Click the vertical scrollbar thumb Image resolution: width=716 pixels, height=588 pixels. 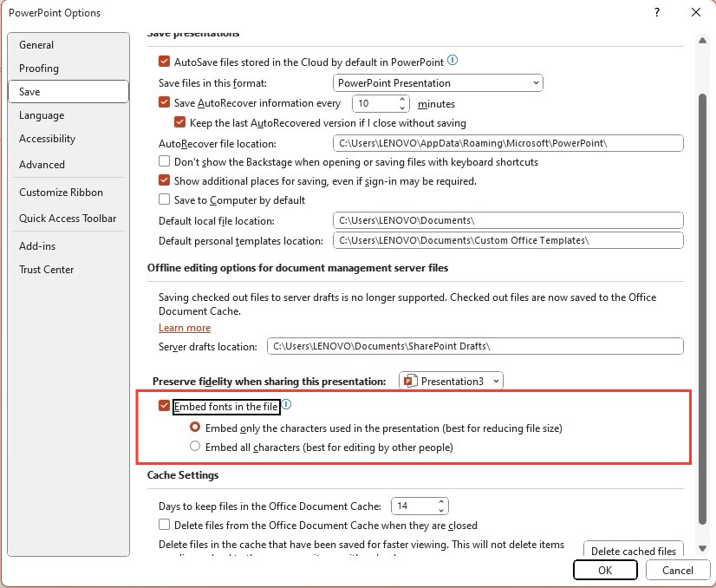[x=702, y=309]
